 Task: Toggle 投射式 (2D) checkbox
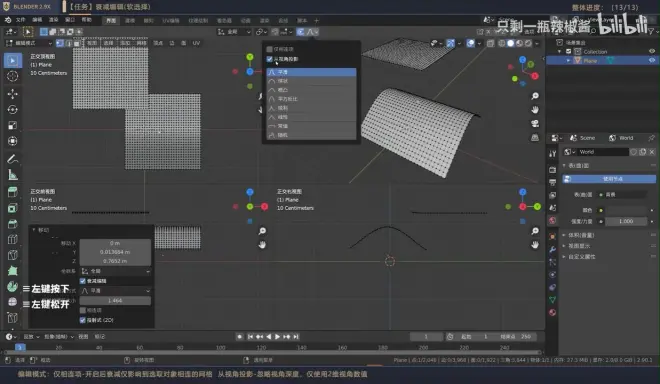(x=82, y=320)
